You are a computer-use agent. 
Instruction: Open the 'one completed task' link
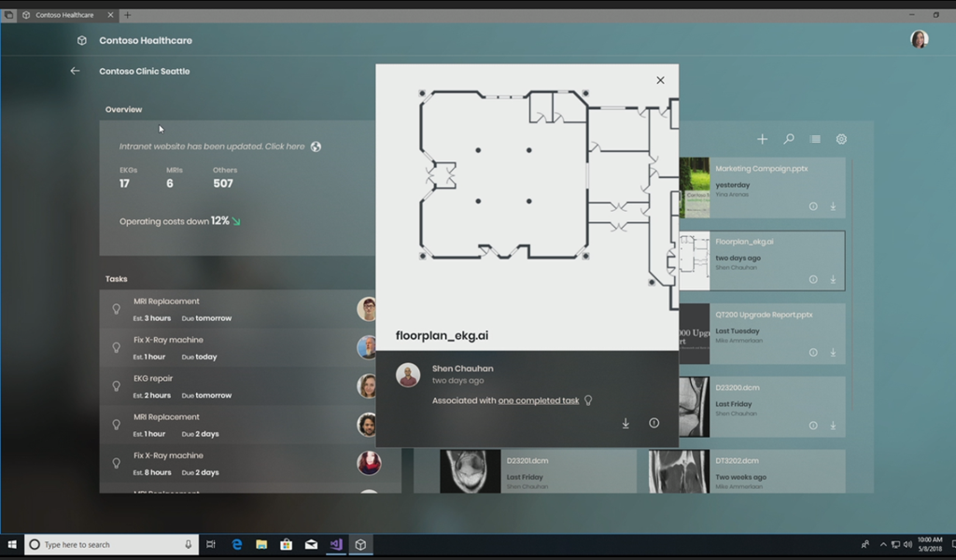coord(539,400)
